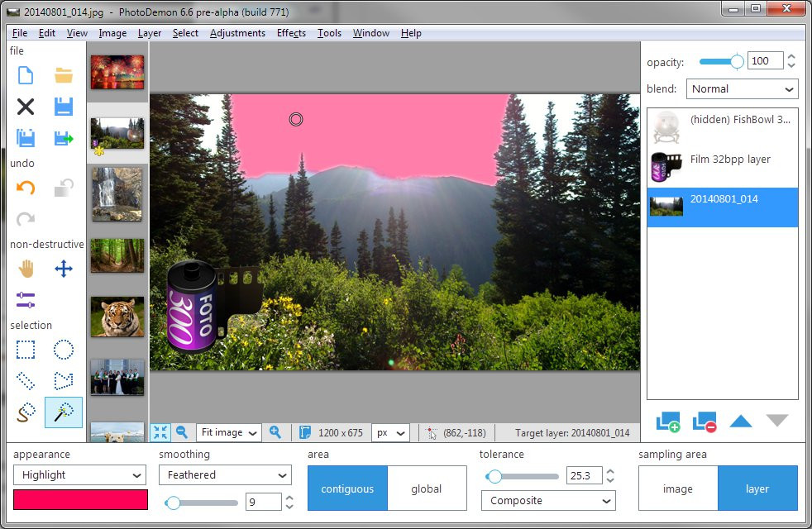Open the smoothing Feathered dropdown
Screen dimensions: 812x529
point(225,474)
